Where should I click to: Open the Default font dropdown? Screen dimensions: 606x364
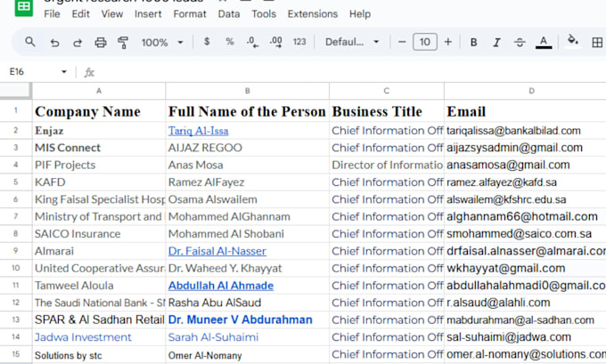pyautogui.click(x=352, y=42)
